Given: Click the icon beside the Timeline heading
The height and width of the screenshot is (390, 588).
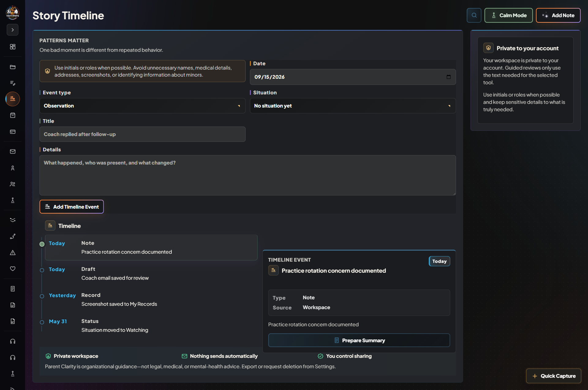Looking at the screenshot, I should click(x=50, y=226).
